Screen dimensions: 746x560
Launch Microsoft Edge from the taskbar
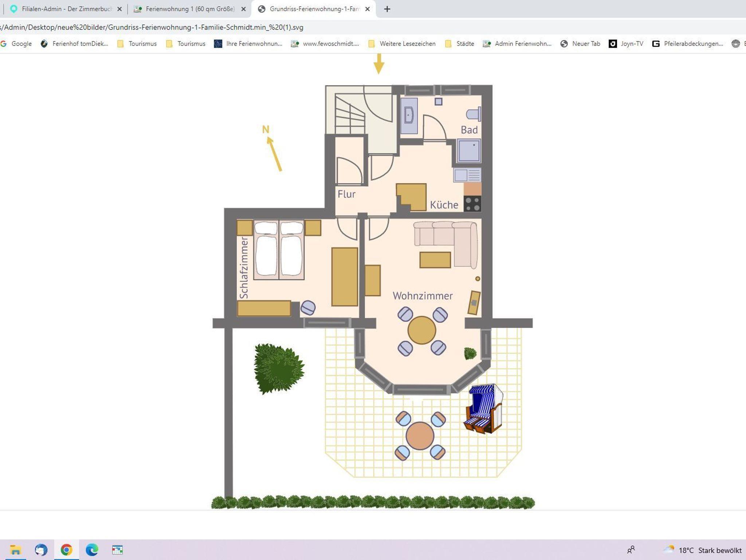click(92, 549)
